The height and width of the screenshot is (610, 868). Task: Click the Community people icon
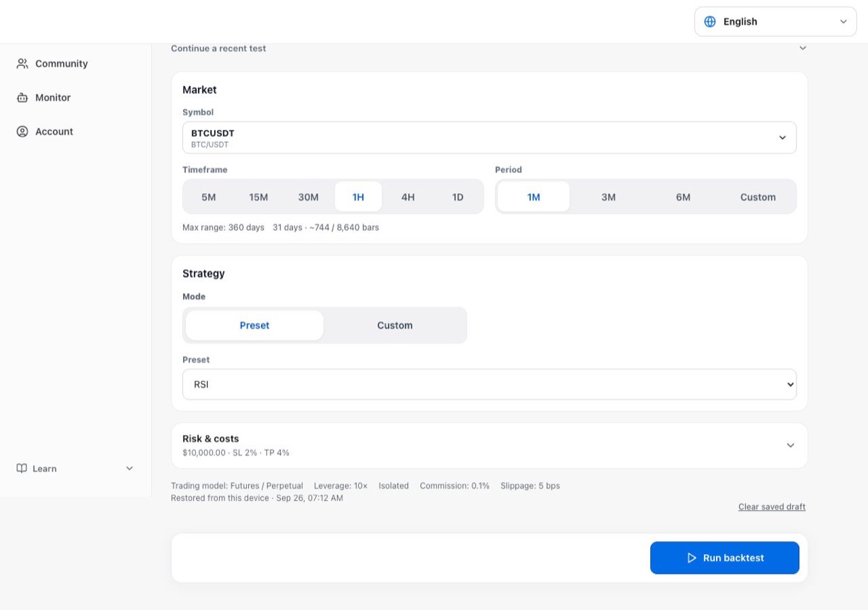coord(22,64)
